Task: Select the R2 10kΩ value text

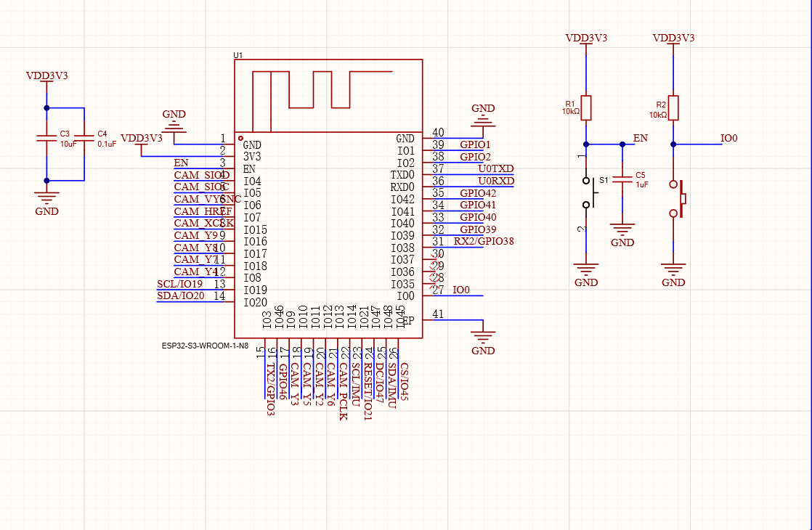Action: (x=658, y=115)
